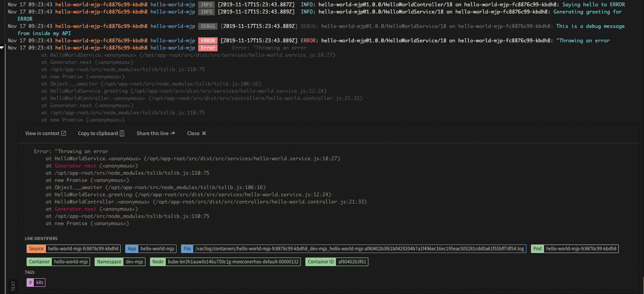Select the Source line identifier badge

36,248
